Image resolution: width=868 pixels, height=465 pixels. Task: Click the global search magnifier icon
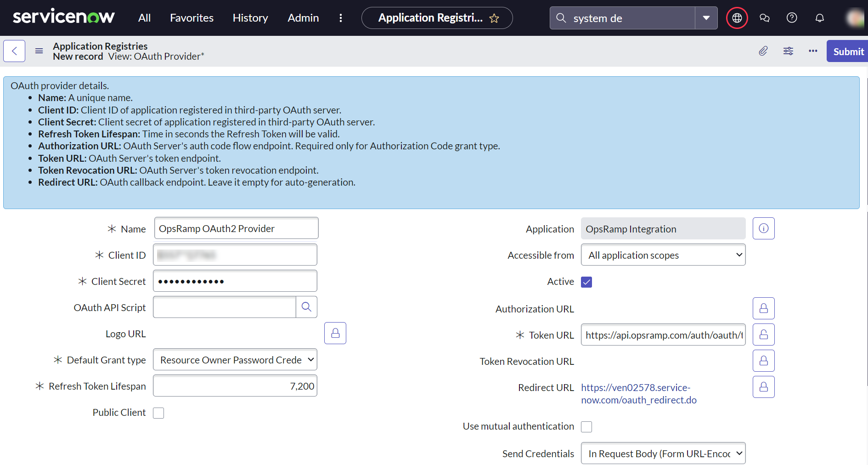[x=561, y=18]
